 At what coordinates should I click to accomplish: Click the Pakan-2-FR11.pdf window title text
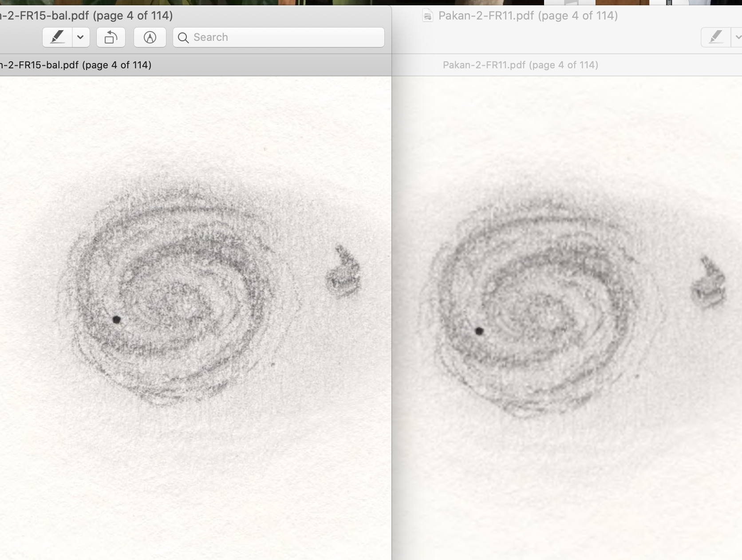tap(528, 16)
